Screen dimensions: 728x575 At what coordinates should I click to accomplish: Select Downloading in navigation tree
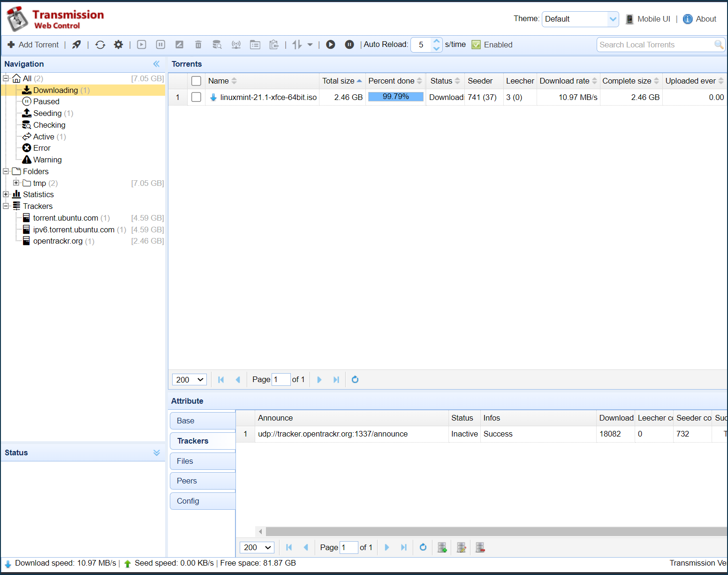[55, 90]
